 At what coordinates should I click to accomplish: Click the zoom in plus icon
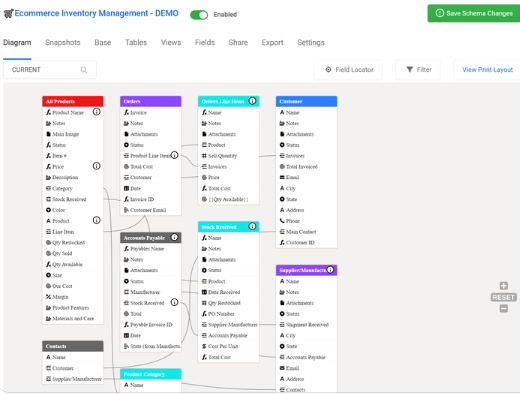click(x=503, y=286)
